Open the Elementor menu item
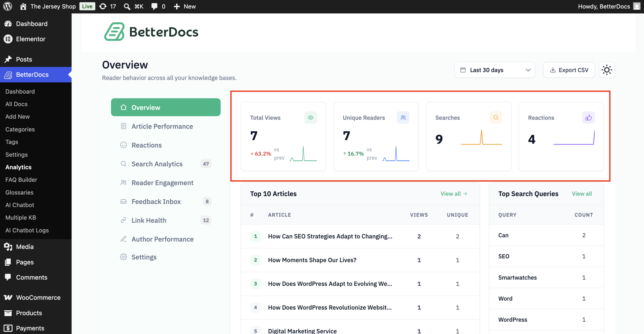The image size is (644, 334). coord(36,39)
